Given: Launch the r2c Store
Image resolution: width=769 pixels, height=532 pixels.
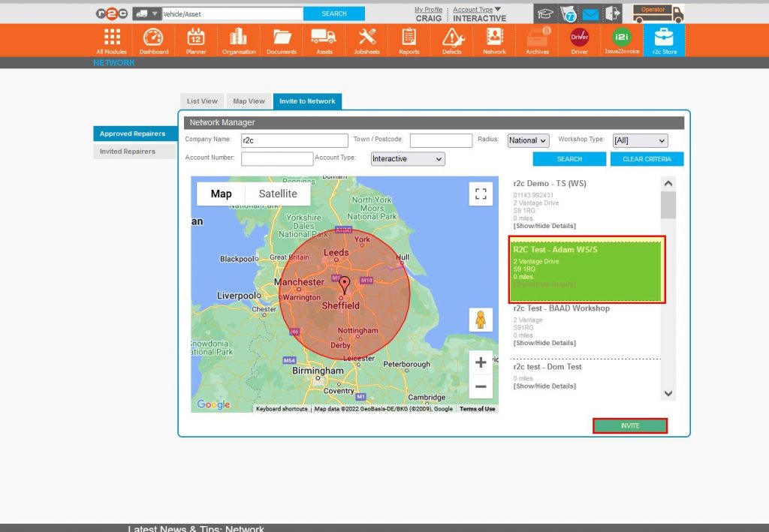Looking at the screenshot, I should coord(665,41).
